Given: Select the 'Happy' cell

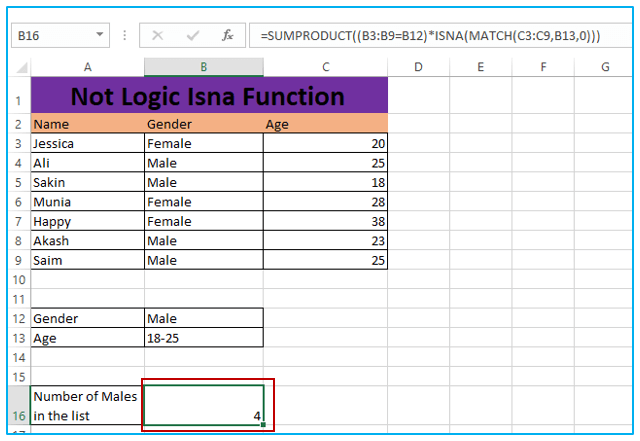Looking at the screenshot, I should (x=87, y=221).
